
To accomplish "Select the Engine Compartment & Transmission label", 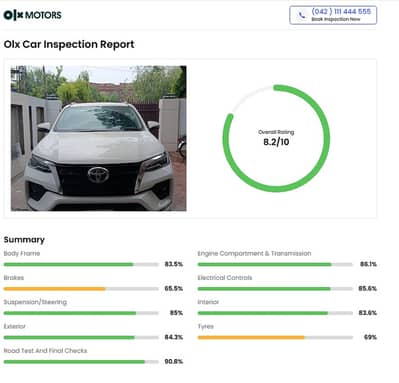I will [x=254, y=253].
